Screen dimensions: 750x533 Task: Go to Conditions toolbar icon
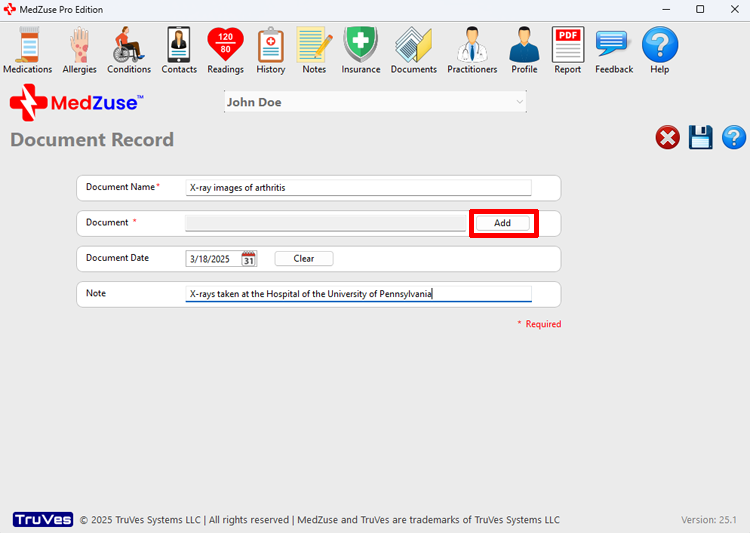[x=129, y=50]
